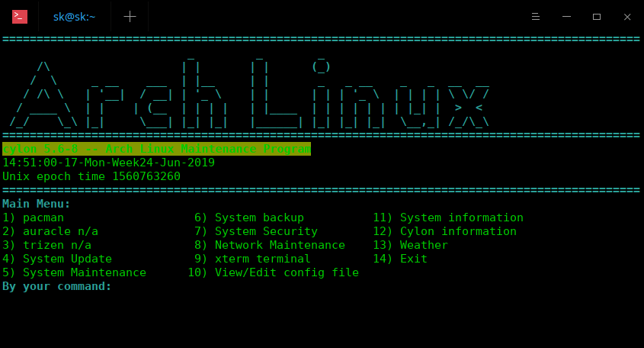The height and width of the screenshot is (348, 644).
Task: Click menu entry 13) Weather
Action: tap(410, 245)
